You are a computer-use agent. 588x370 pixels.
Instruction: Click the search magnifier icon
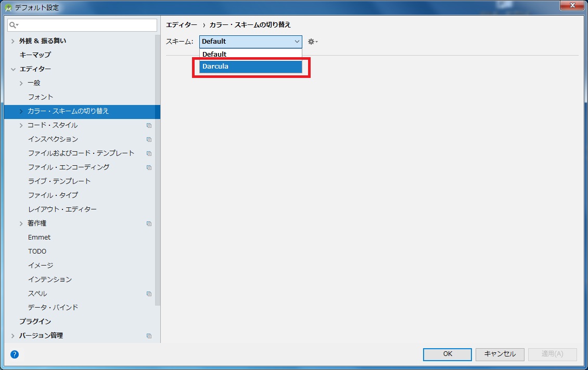click(x=13, y=25)
